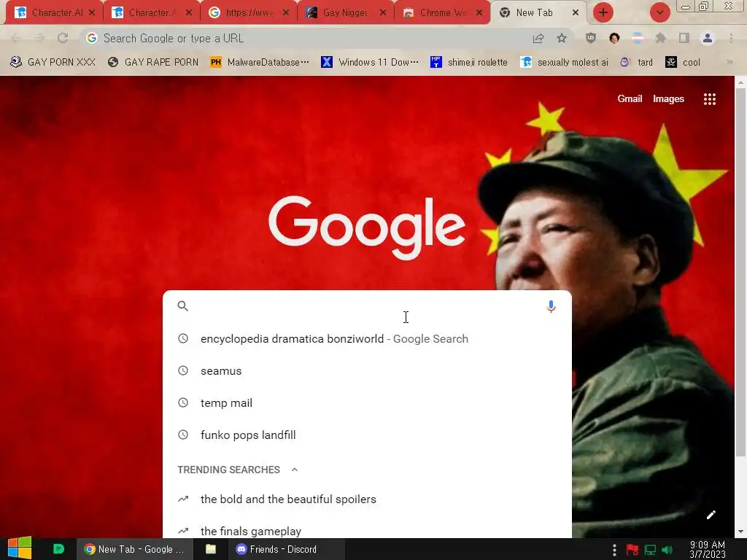Click inside the Google search box
Viewport: 747px width, 560px height.
click(x=367, y=306)
